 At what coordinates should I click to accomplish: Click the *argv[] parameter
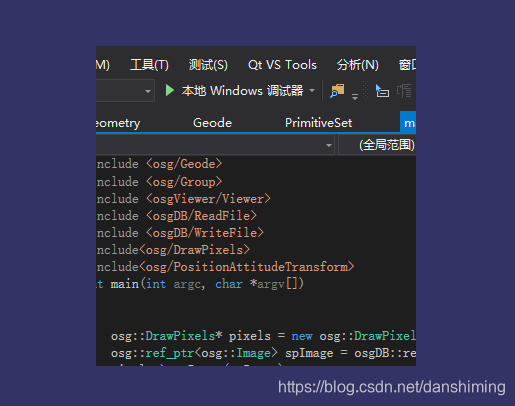pyautogui.click(x=277, y=284)
